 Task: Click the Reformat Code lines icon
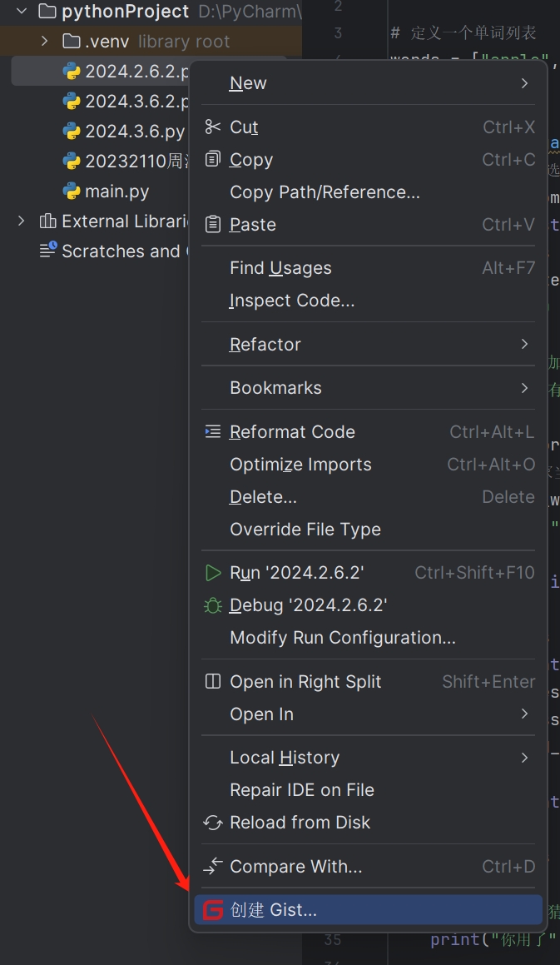pos(213,431)
